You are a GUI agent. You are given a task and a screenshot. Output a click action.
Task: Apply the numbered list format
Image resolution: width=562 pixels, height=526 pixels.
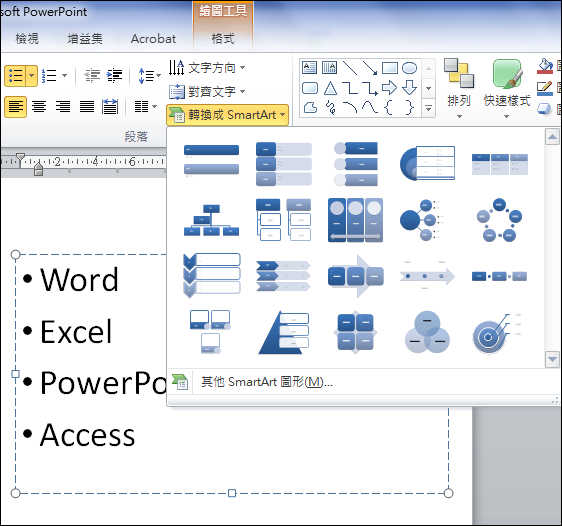point(49,76)
